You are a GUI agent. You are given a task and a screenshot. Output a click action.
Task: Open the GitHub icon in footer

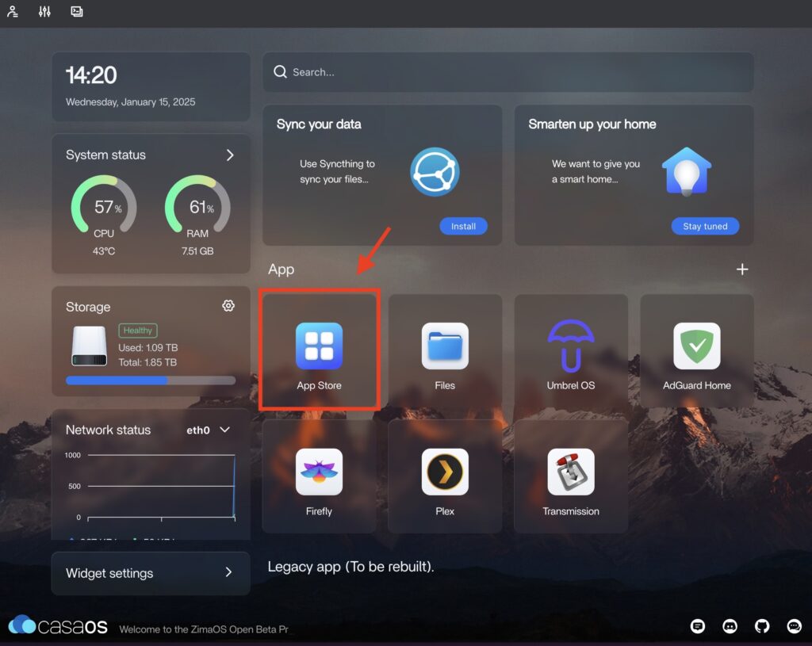pyautogui.click(x=762, y=626)
